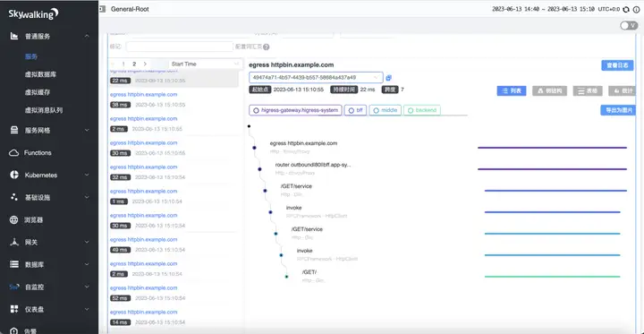The image size is (644, 334).
Task: Copy the trace ID with the copy icon
Action: [x=388, y=77]
